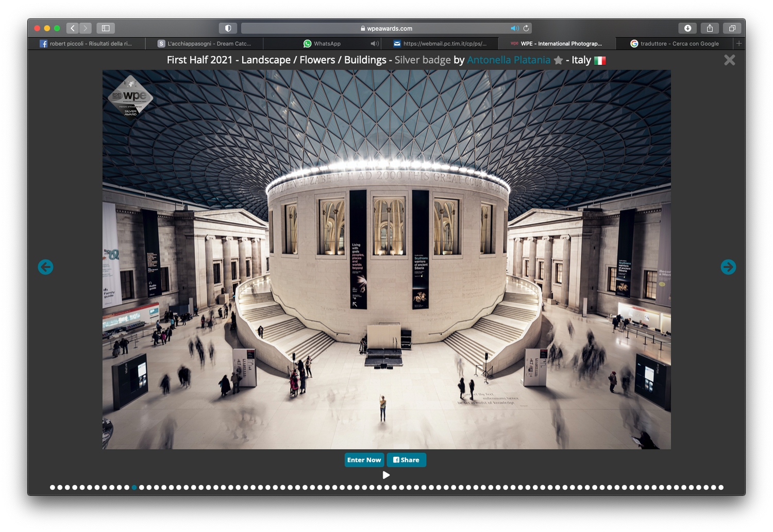Select the highlighted blue slideshow dot
This screenshot has width=773, height=532.
(134, 487)
